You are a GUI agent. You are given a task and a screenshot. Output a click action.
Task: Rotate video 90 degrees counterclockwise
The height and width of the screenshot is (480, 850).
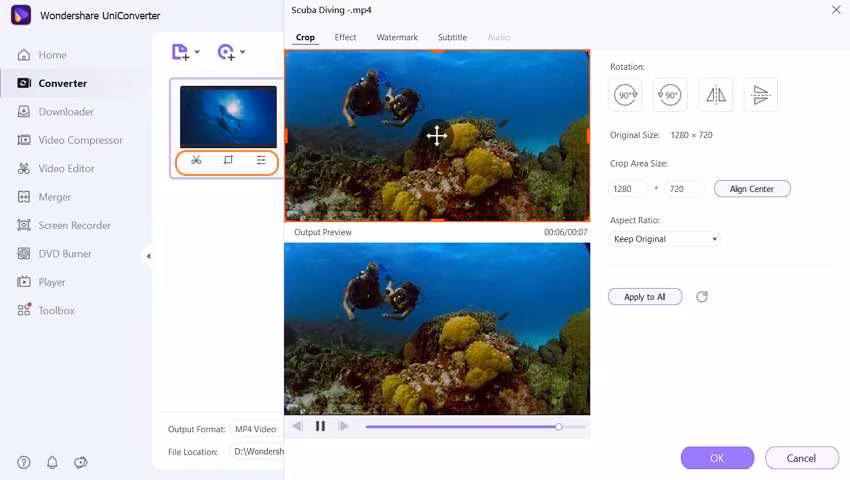point(670,95)
